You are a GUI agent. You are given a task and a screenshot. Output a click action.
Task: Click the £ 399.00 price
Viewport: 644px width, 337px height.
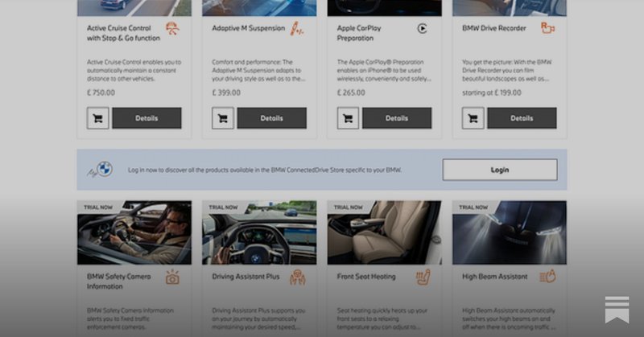pyautogui.click(x=226, y=92)
